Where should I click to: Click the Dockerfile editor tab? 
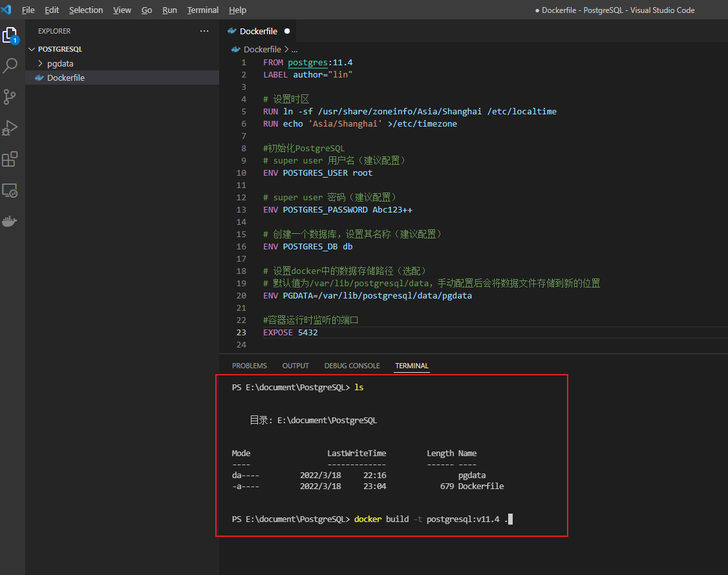pos(258,31)
